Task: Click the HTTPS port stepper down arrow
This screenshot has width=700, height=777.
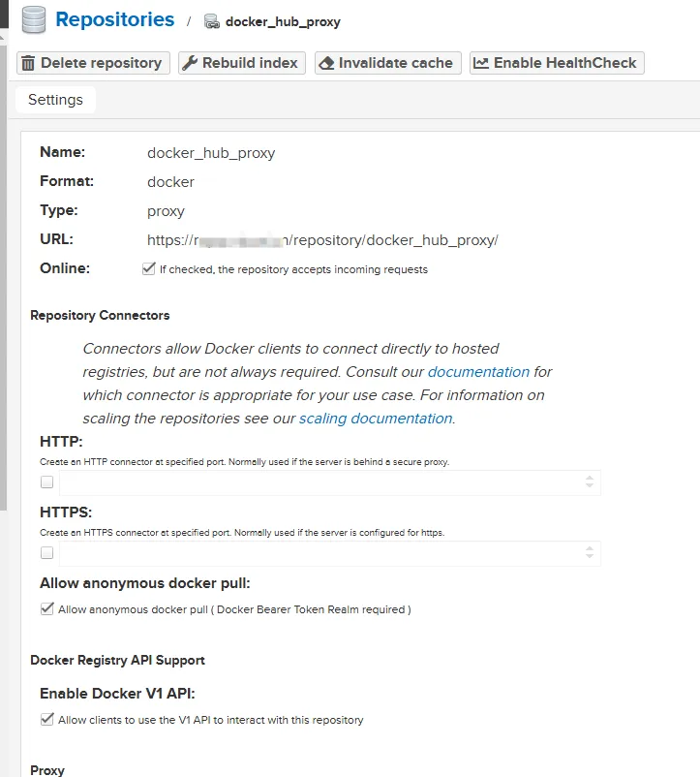Action: click(x=589, y=557)
